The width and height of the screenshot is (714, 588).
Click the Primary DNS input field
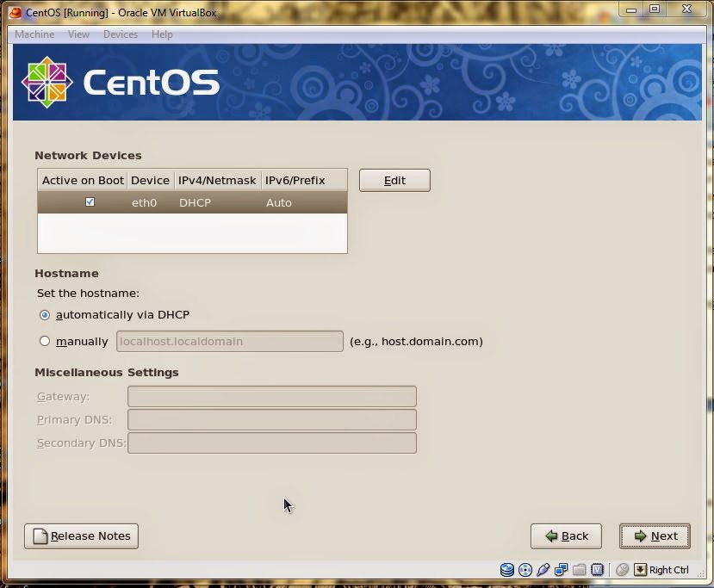click(272, 419)
